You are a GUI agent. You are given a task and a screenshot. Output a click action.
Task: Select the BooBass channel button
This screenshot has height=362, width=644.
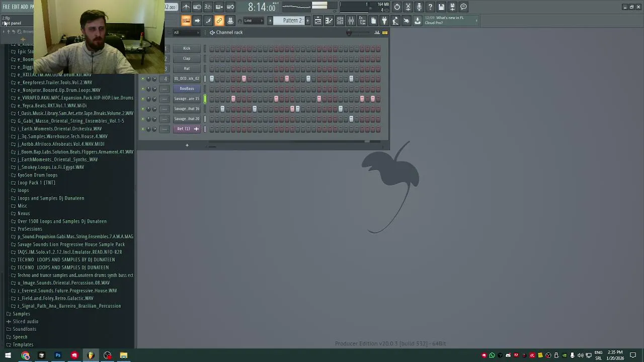pyautogui.click(x=187, y=89)
